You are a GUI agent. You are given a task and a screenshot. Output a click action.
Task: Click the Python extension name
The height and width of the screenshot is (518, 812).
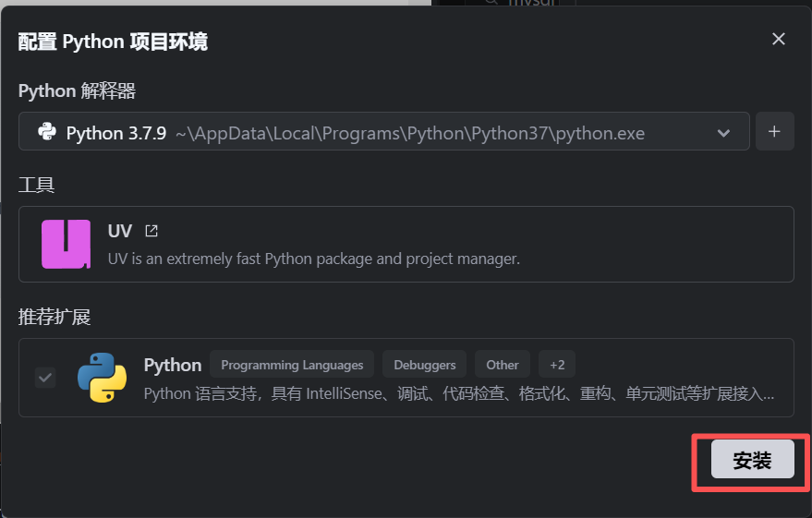pyautogui.click(x=173, y=366)
